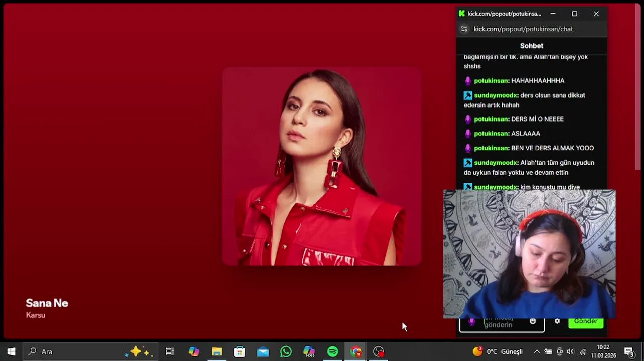644x361 pixels.
Task: Switch to Chrome in the taskbar
Action: coord(356,351)
